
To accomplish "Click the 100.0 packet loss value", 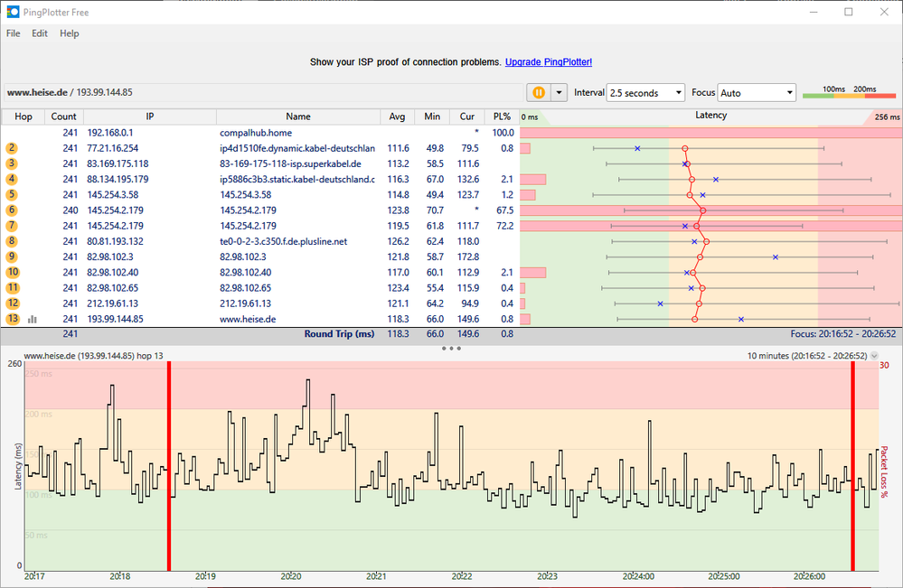I will point(503,133).
